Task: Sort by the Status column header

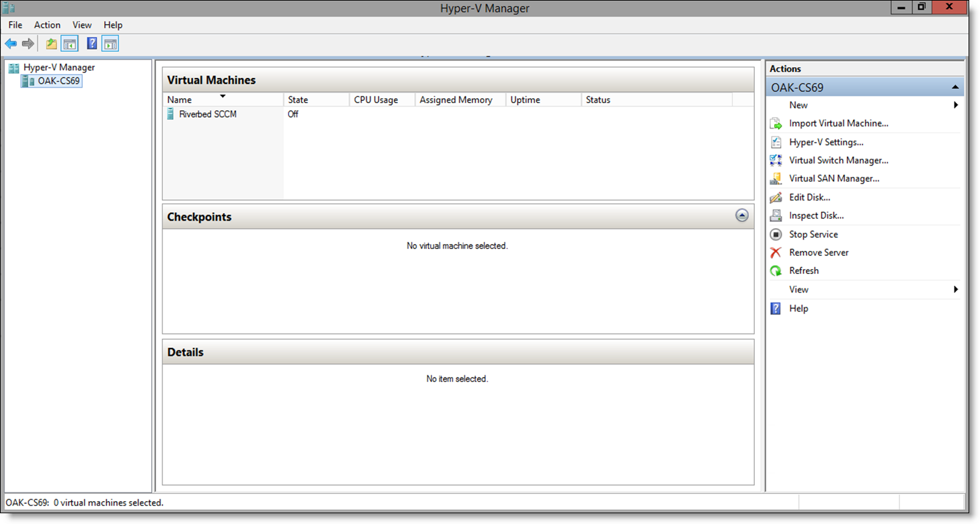Action: (657, 100)
